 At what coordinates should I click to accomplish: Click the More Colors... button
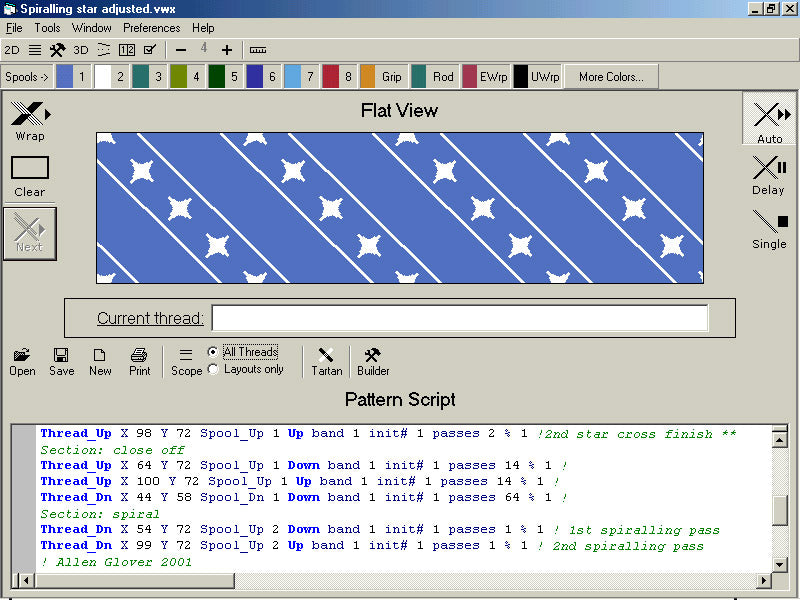[610, 77]
